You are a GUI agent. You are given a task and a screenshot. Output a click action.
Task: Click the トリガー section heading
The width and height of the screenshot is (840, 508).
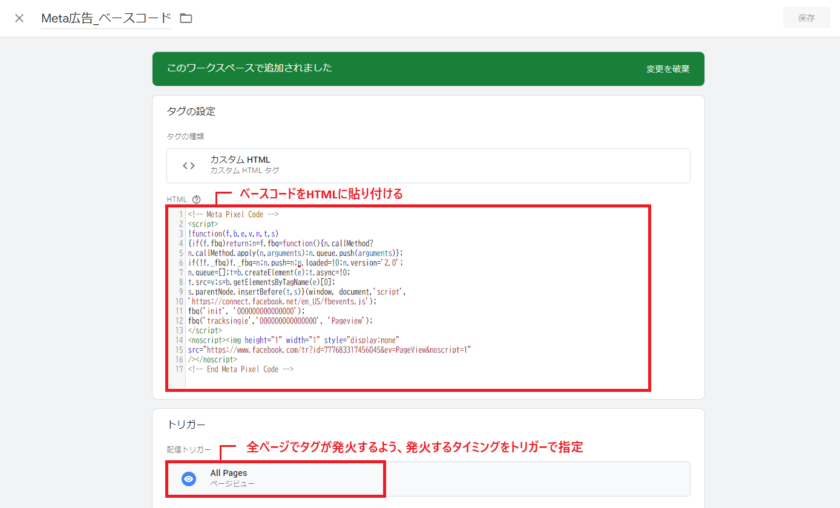(187, 424)
